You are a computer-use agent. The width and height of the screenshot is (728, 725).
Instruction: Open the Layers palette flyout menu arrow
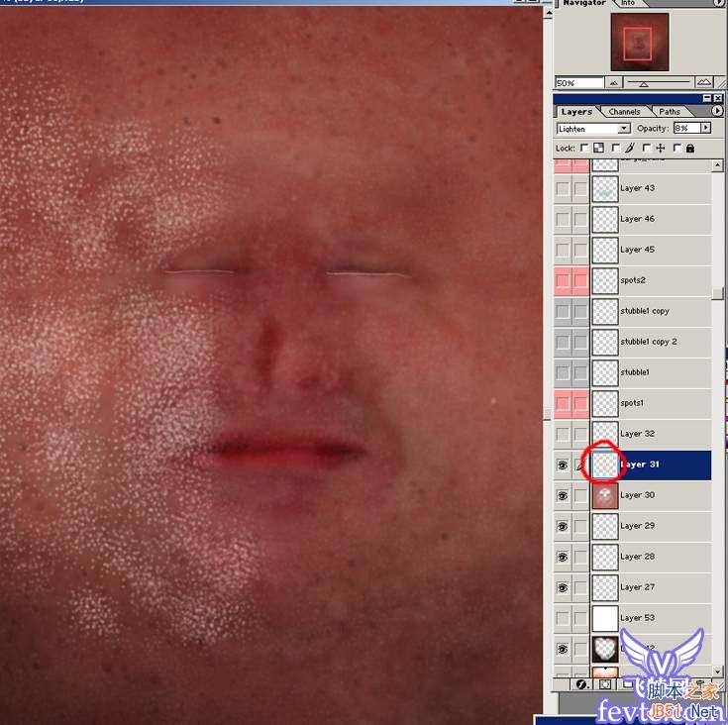pos(717,111)
